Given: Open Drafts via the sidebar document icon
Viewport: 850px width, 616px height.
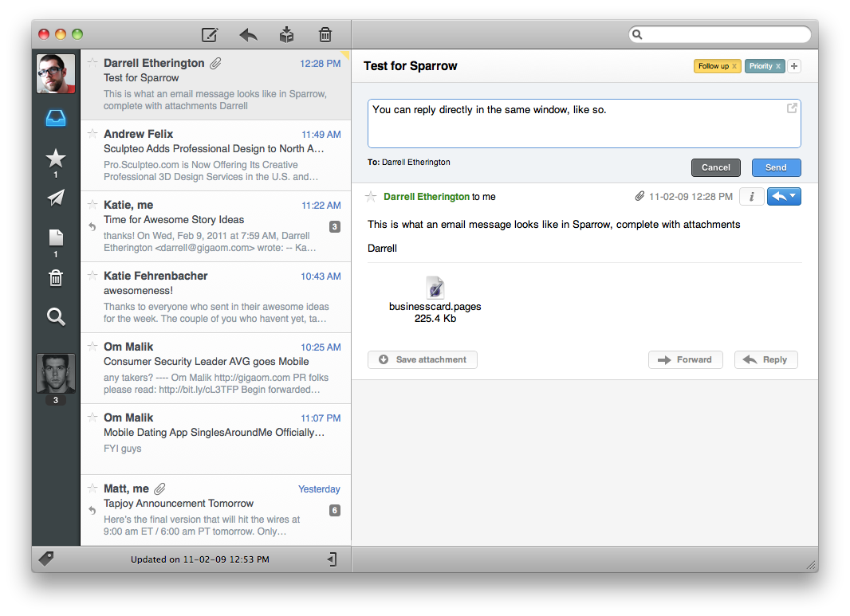Looking at the screenshot, I should click(56, 237).
